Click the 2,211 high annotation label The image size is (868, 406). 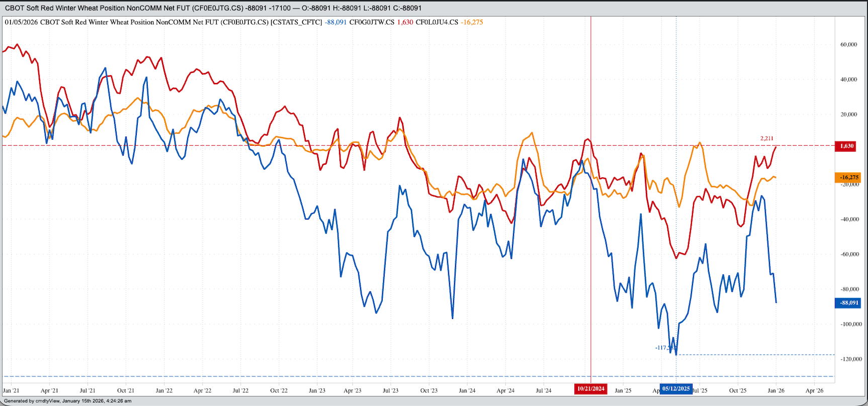[x=766, y=139]
